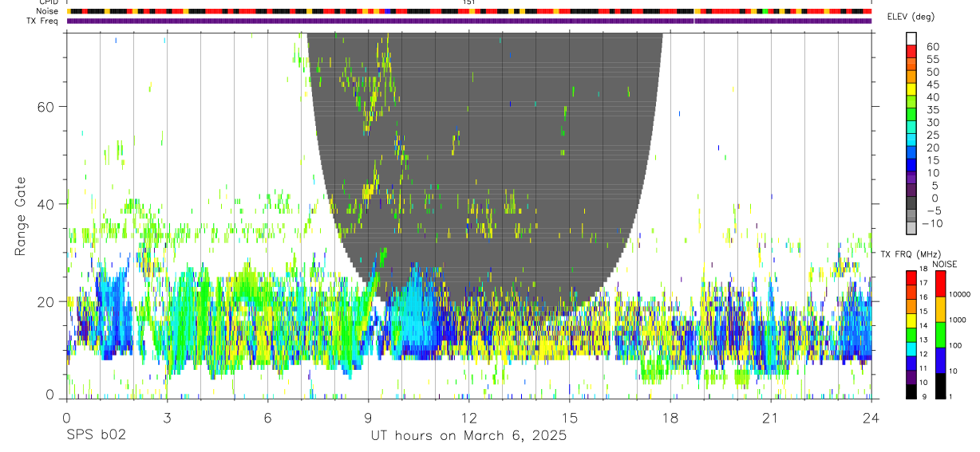Image resolution: width=980 pixels, height=452 pixels.
Task: Click the "Range Gate" vertical axis title
Action: point(20,214)
